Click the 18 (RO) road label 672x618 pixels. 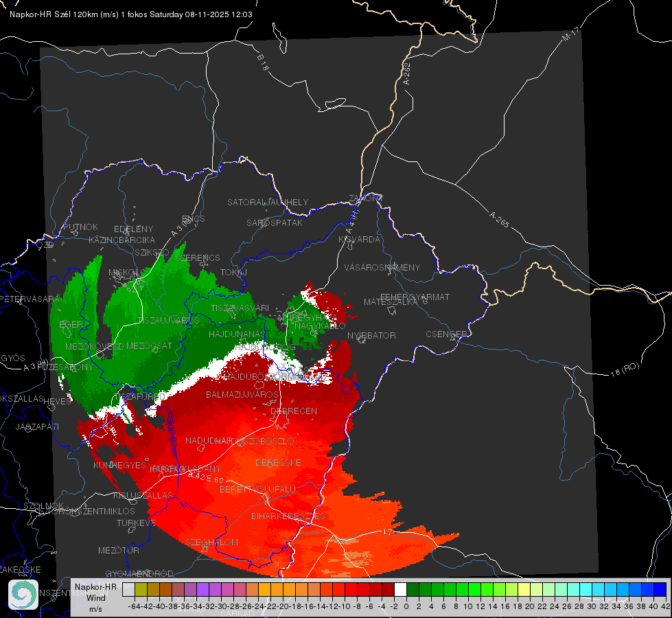625,369
